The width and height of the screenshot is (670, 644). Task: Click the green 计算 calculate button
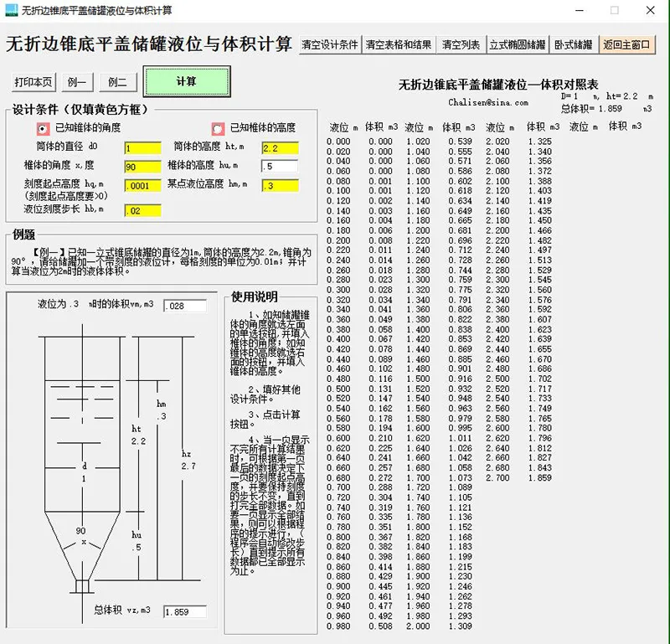[187, 81]
